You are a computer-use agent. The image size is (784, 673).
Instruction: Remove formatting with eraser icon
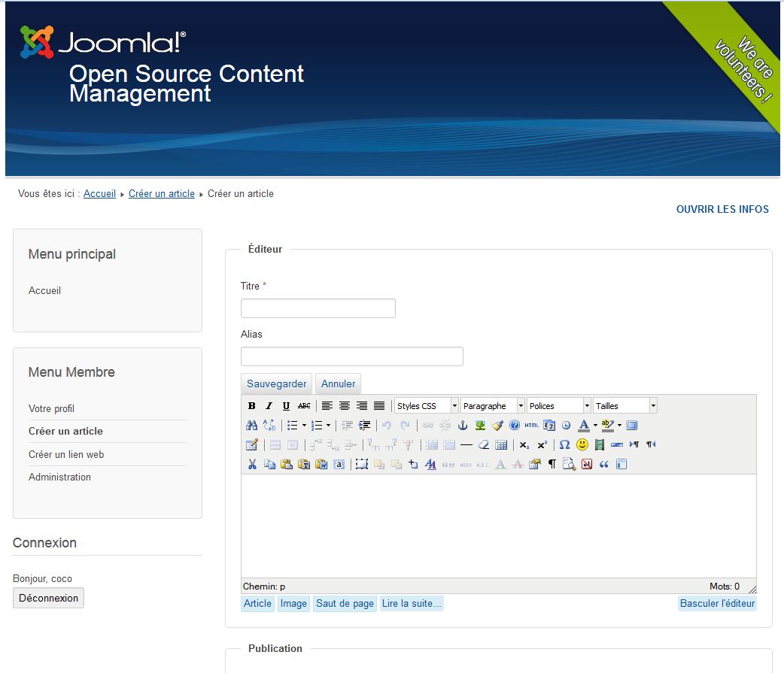click(484, 444)
